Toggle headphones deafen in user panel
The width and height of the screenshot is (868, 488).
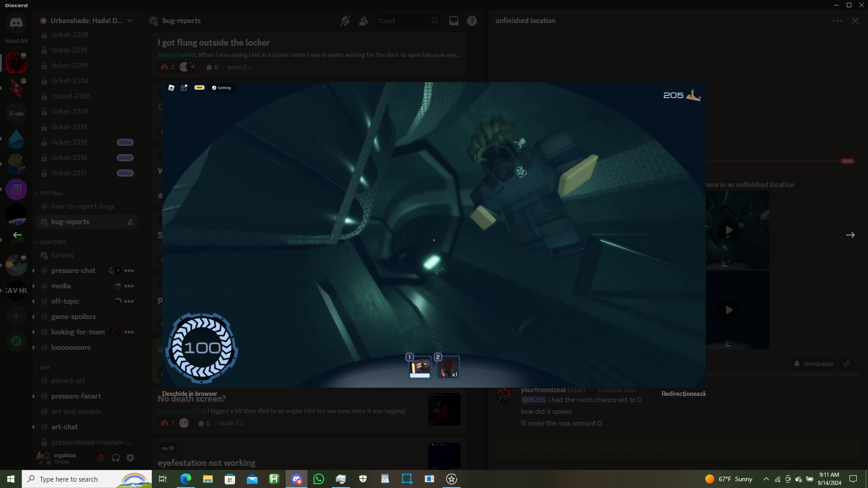[x=116, y=458]
